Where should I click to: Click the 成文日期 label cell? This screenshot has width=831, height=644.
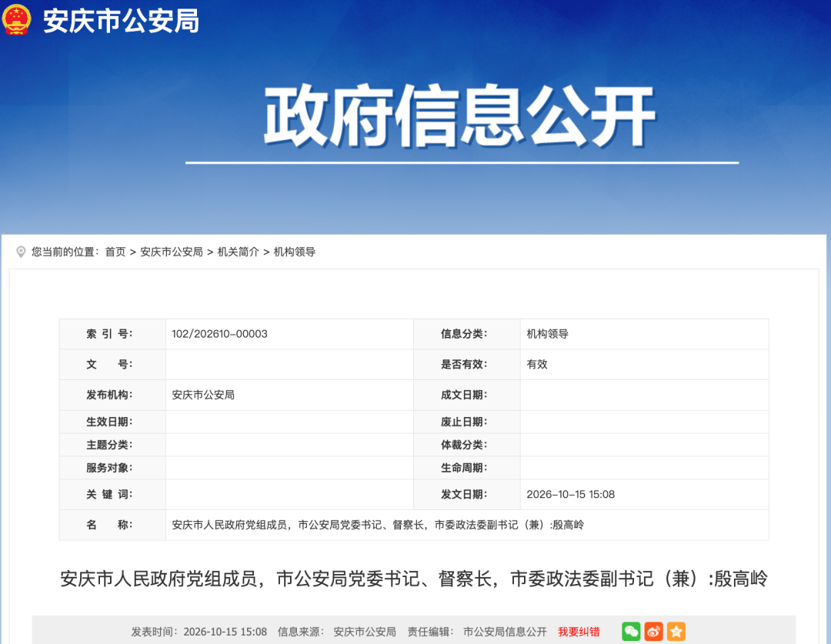467,395
